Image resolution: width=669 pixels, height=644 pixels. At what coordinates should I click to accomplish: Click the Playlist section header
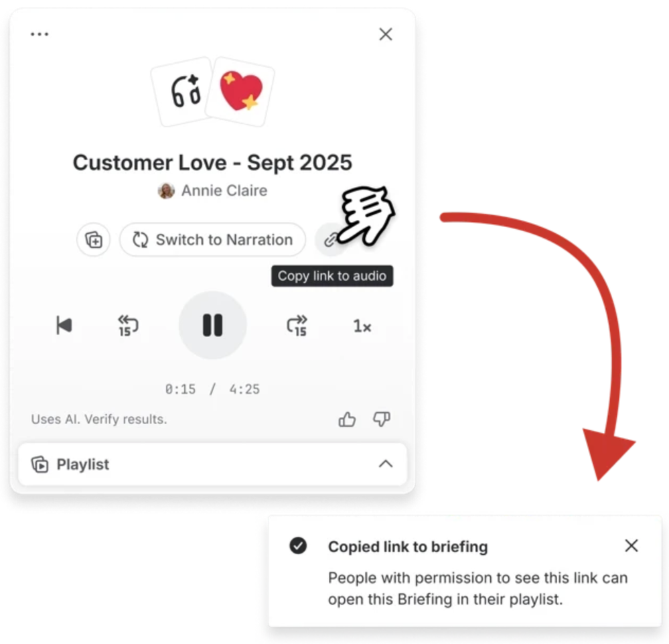click(212, 464)
